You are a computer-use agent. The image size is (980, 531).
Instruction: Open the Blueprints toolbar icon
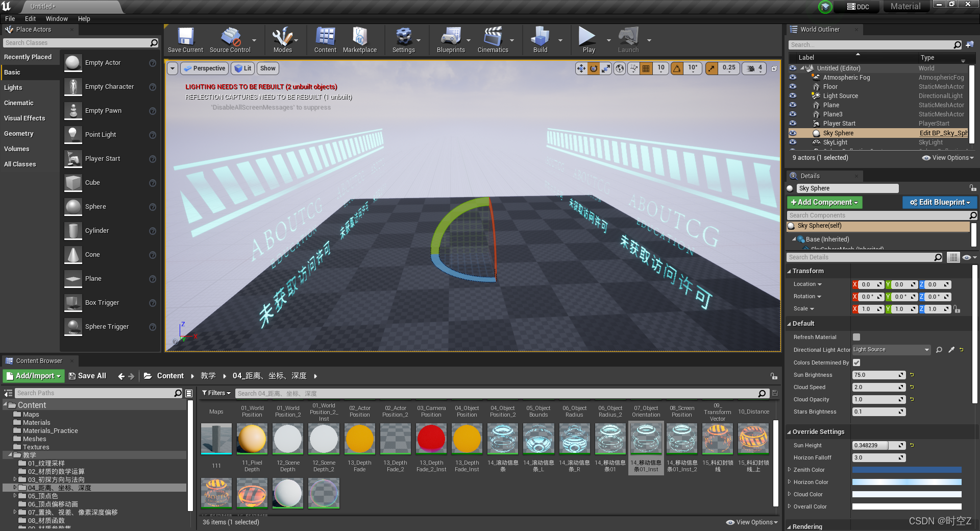coord(451,40)
